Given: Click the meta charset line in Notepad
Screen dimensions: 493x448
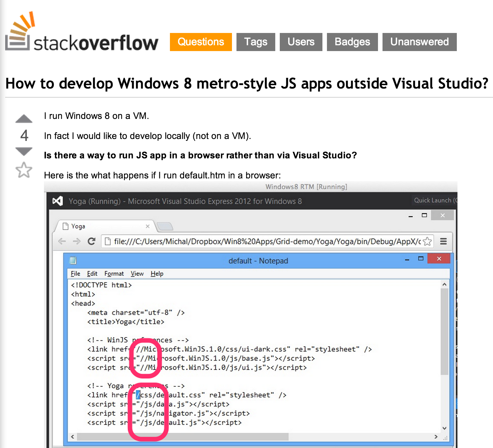Looking at the screenshot, I should tap(136, 313).
